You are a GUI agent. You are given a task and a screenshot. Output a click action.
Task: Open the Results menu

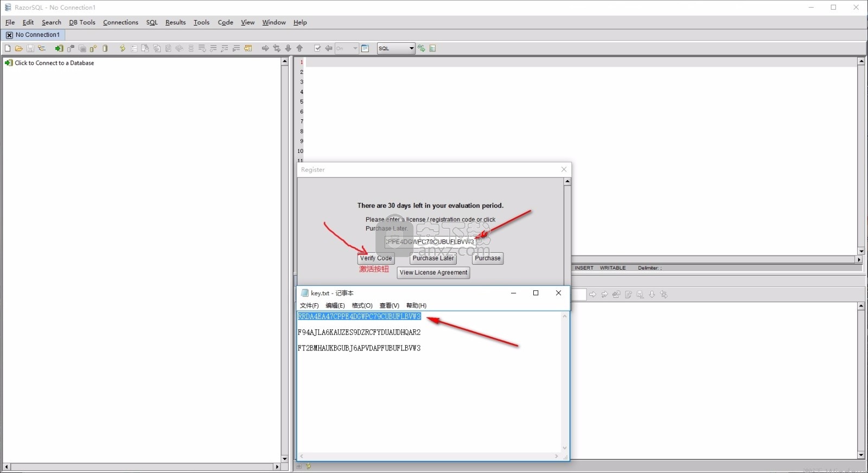(175, 22)
